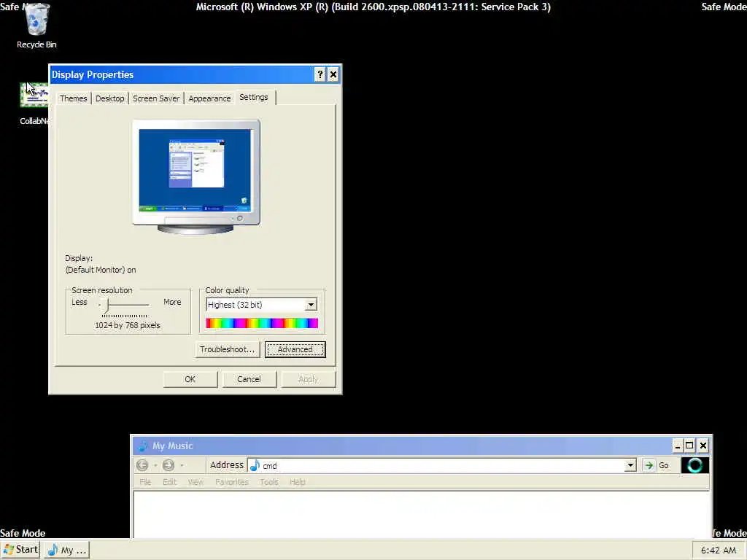Minimize the My Music window

coord(678,446)
